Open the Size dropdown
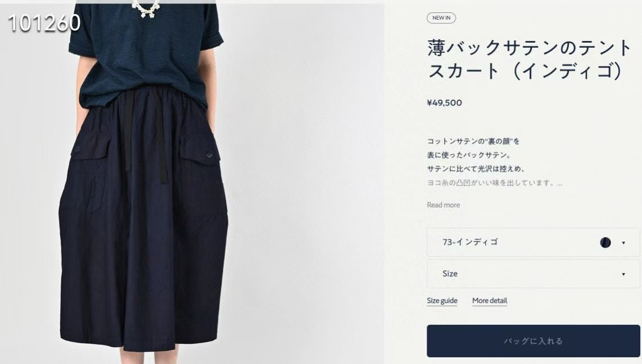Screen dimensions: 642x364 pyautogui.click(x=533, y=274)
